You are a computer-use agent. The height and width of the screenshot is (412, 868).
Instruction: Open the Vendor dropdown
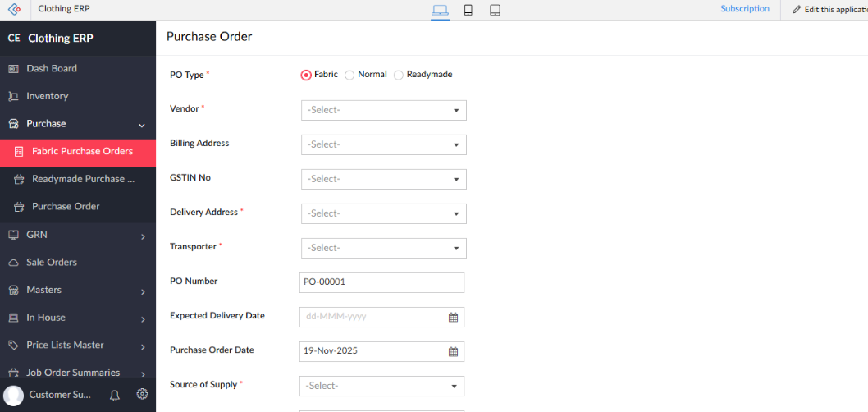pos(383,110)
